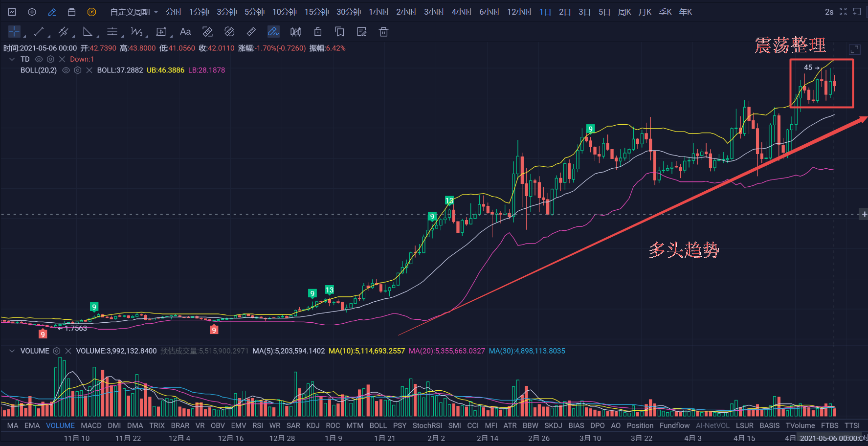Select the AI-NetVOL indicator tab
This screenshot has height=446, width=868.
click(712, 425)
